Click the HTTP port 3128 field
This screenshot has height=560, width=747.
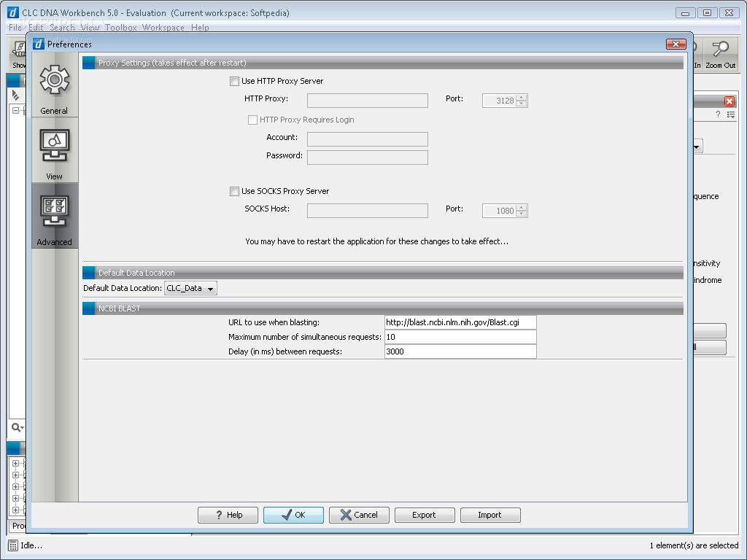pyautogui.click(x=499, y=101)
